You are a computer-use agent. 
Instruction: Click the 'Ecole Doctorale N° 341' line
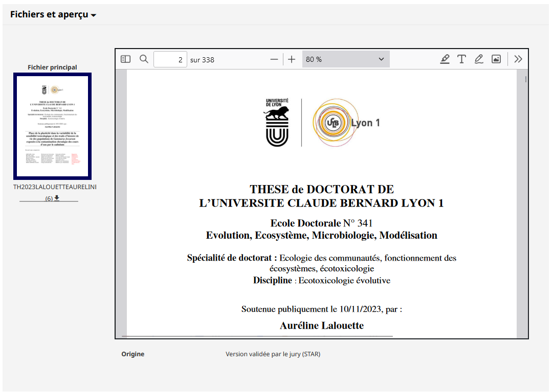click(x=321, y=223)
